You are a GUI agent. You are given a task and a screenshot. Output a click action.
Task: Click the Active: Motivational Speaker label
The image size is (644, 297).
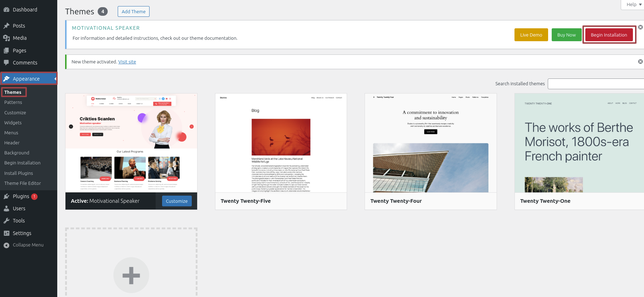(105, 201)
